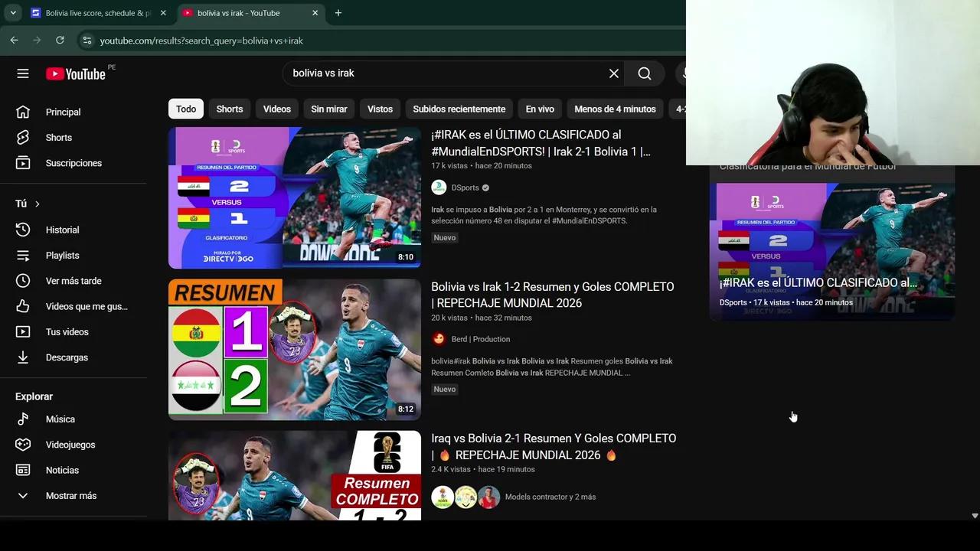
Task: Select the En vivo filter chip
Action: tap(539, 109)
